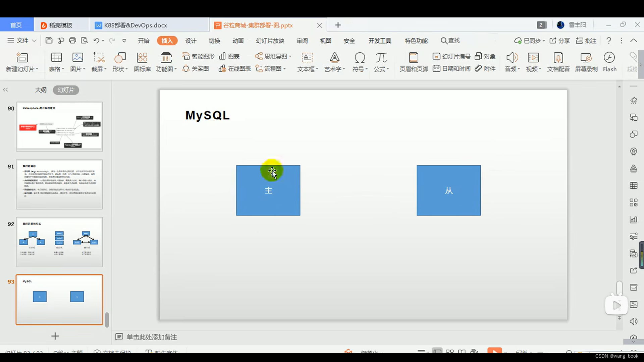
Task: Select slide 90 thumbnail
Action: click(x=59, y=127)
